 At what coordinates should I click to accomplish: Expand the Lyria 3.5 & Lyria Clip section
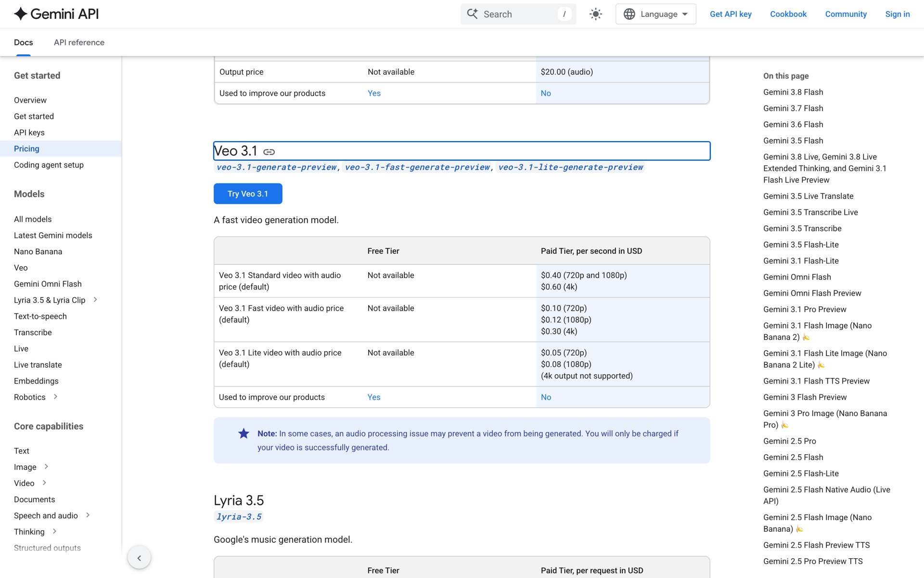point(95,300)
